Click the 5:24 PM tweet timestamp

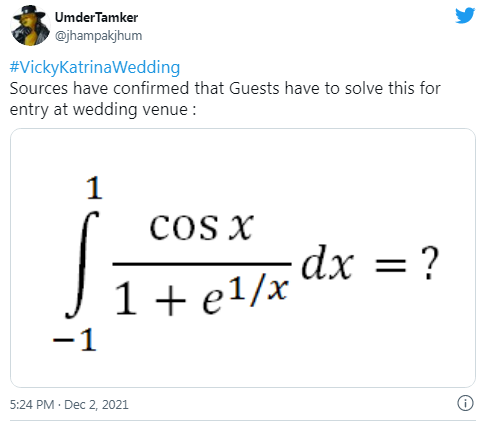32,405
